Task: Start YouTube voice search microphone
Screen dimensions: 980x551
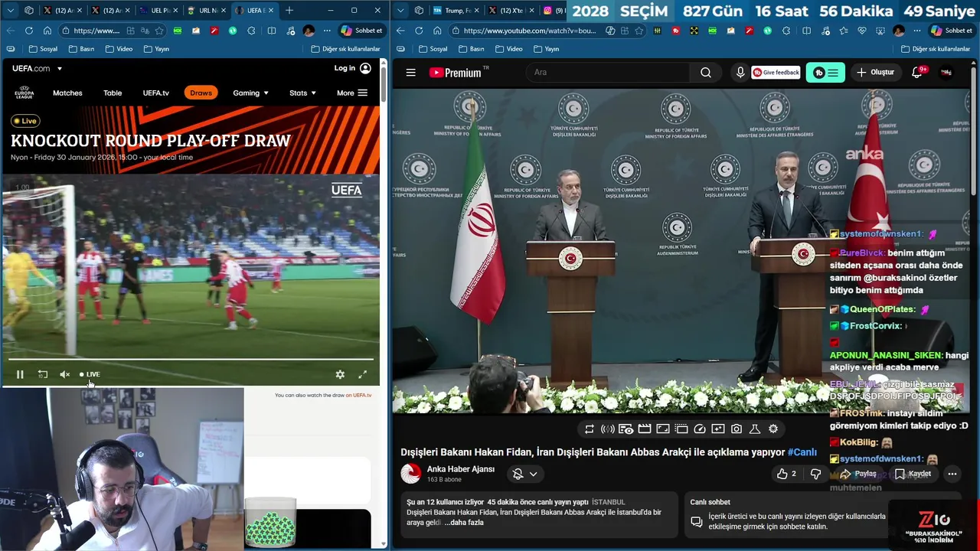Action: tap(740, 73)
